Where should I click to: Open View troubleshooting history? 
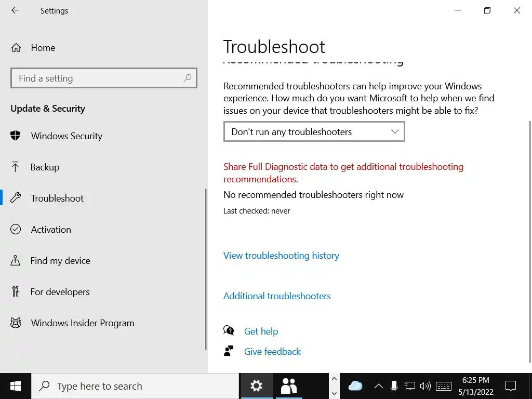[281, 256]
